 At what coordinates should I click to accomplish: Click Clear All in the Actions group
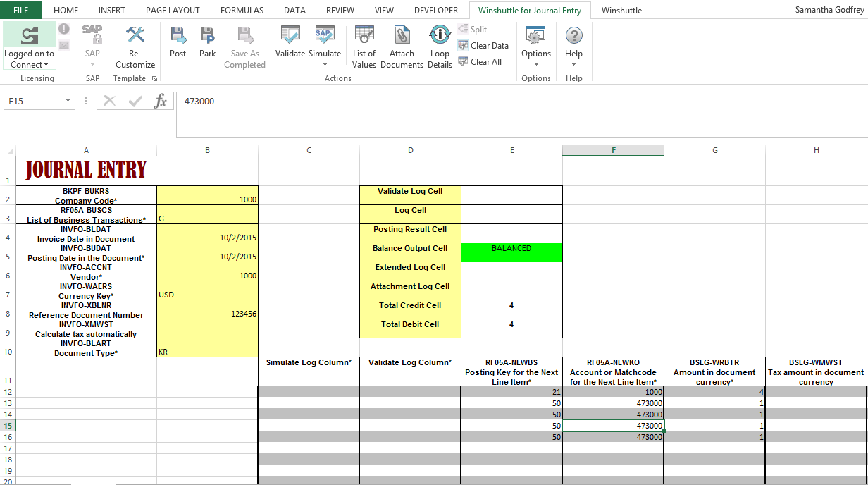click(x=479, y=61)
